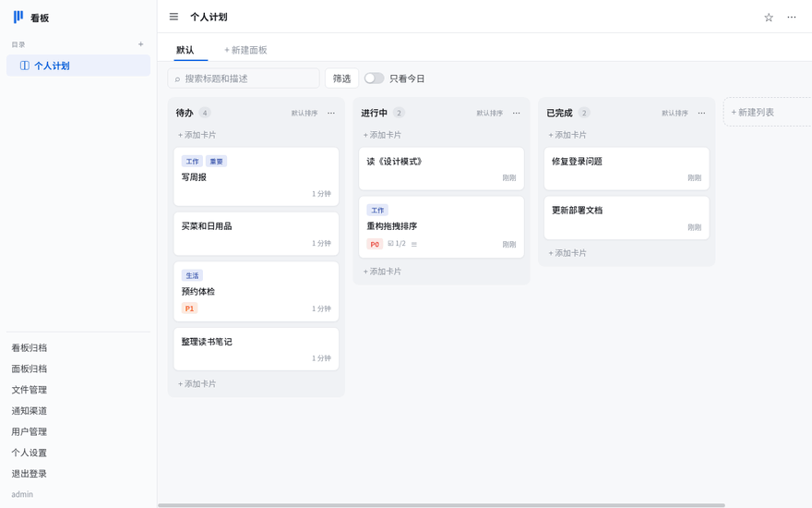Screen dimensions: 812x508
Task: Click the Kanban app logo icon
Action: click(18, 18)
